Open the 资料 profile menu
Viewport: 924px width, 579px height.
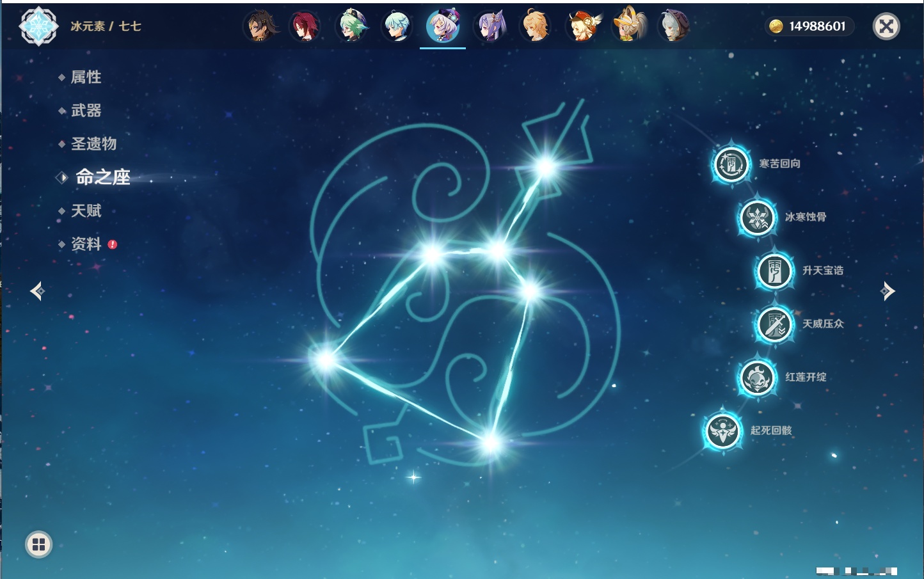(86, 244)
